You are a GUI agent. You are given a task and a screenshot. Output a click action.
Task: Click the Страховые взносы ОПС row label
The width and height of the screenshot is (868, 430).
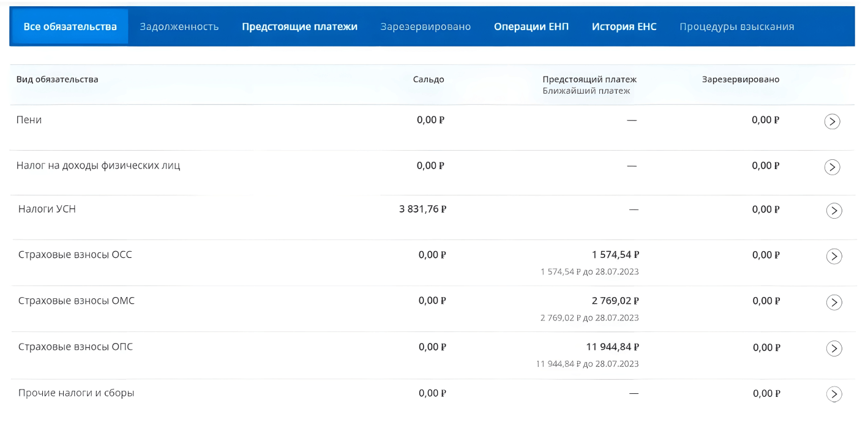(75, 347)
